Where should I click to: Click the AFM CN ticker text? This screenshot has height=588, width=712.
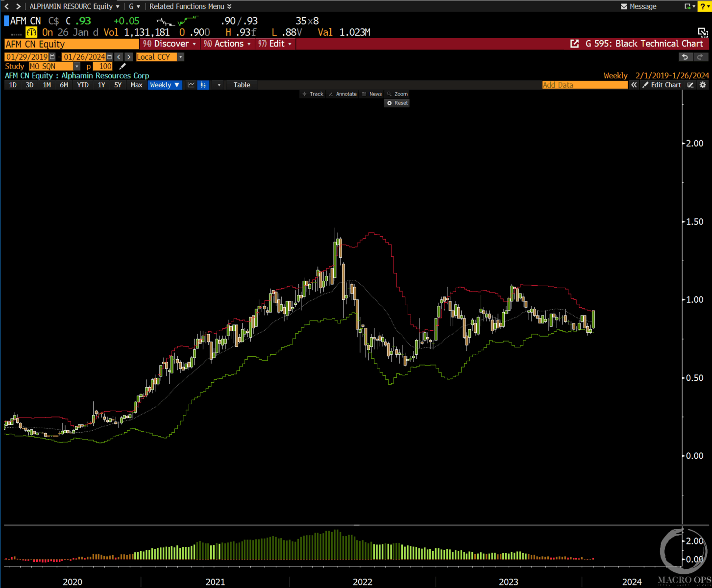click(x=26, y=21)
